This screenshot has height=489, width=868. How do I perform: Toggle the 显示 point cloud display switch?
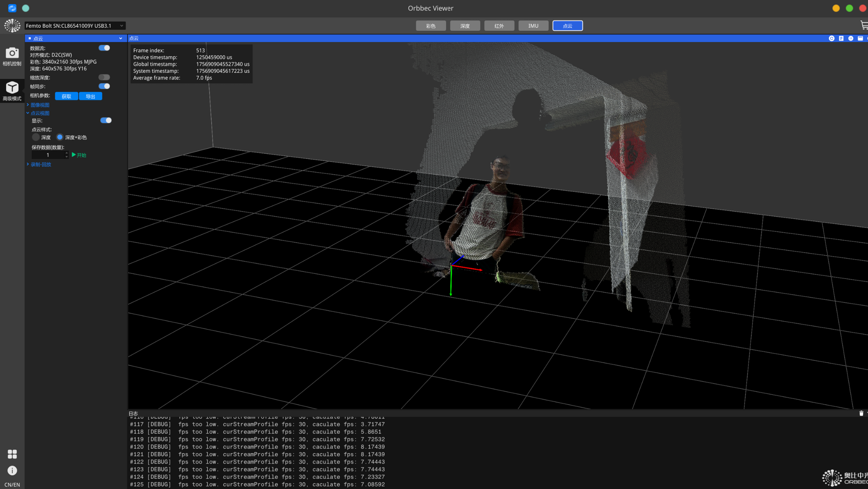[x=106, y=120]
